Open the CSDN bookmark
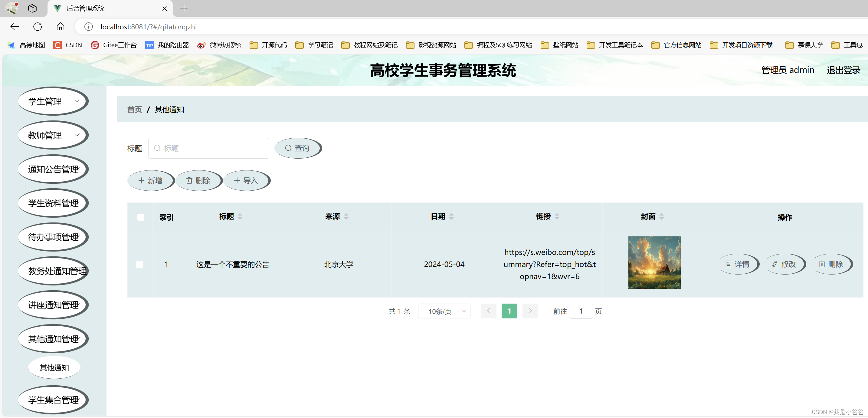The image size is (868, 418). (x=68, y=45)
